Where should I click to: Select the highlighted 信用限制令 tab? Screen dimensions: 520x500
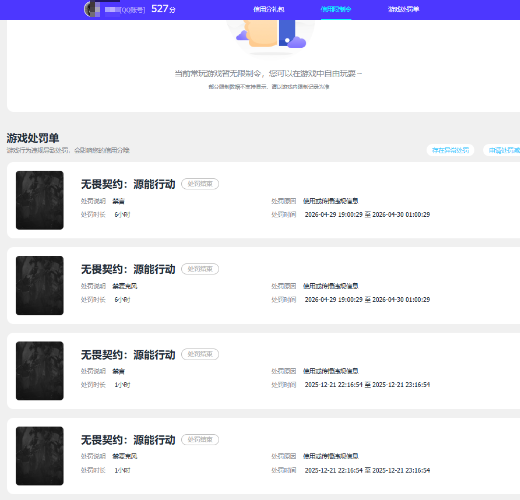point(336,9)
